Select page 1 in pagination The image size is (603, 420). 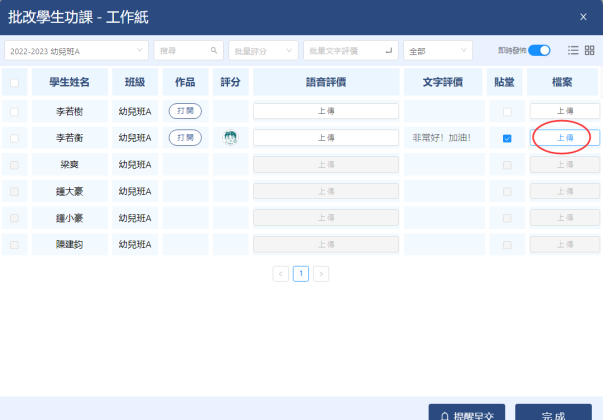click(301, 273)
